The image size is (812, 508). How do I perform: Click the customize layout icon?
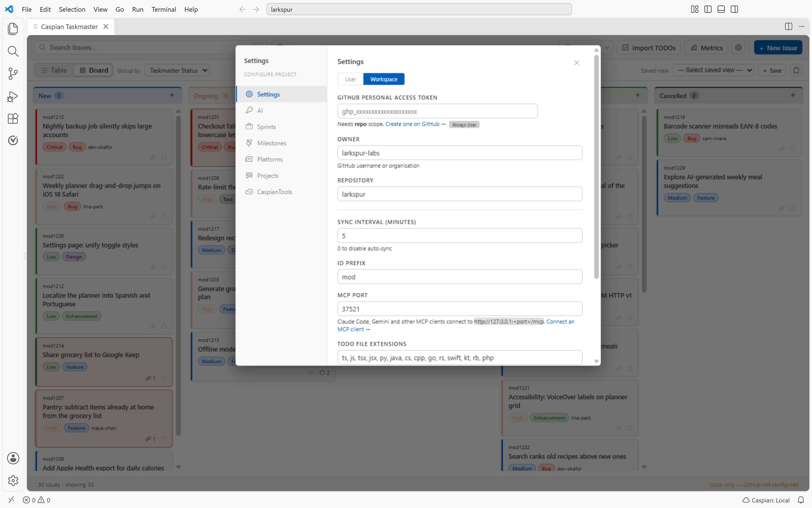coord(695,9)
